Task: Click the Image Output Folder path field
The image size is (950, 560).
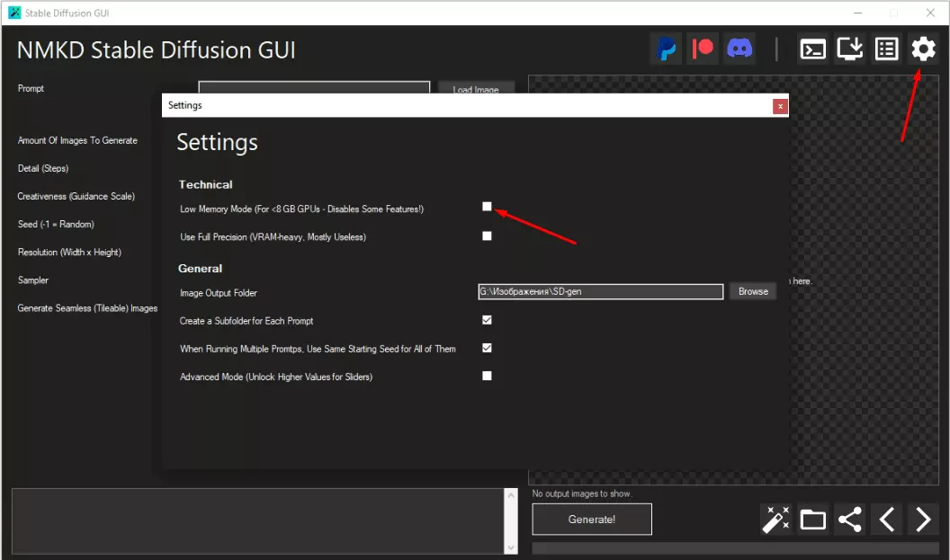Action: pyautogui.click(x=600, y=292)
